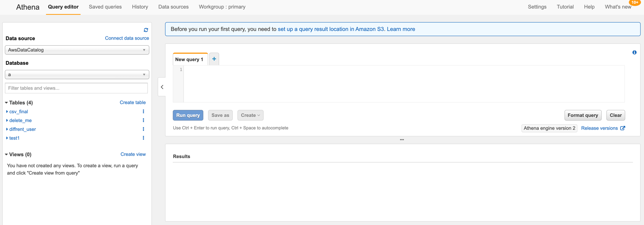Screen dimensions: 644x225
Task: Click the results panel resize handle dots
Action: point(402,140)
